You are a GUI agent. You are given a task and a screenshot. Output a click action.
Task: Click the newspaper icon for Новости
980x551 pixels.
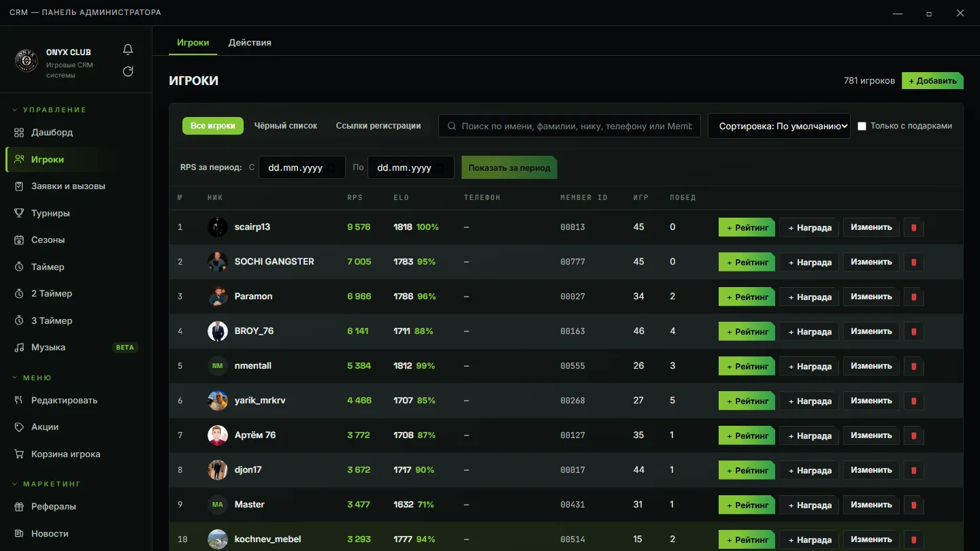[19, 533]
